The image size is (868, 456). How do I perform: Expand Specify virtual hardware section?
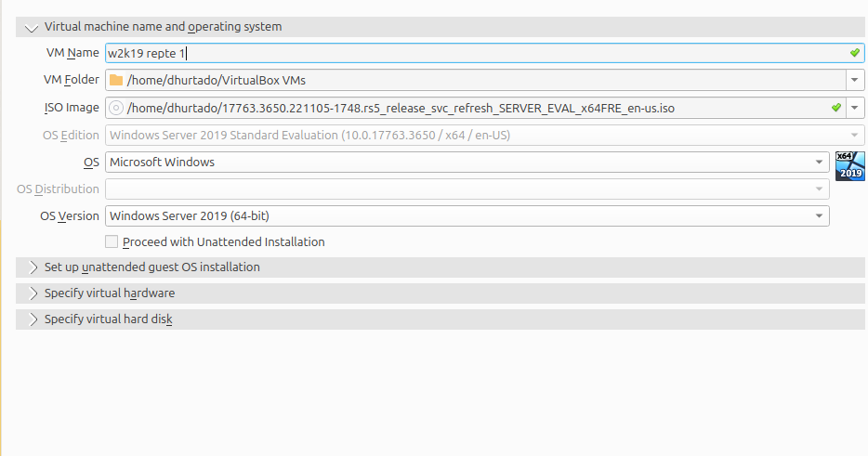click(x=33, y=293)
